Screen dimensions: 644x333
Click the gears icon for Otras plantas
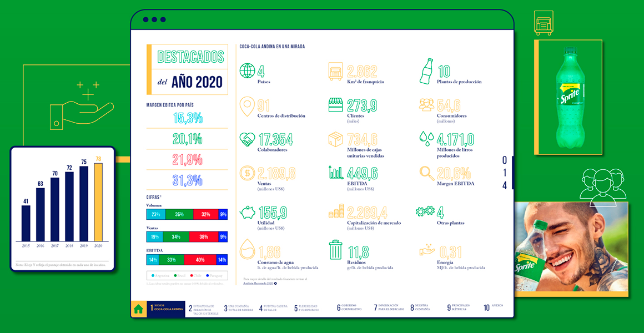tap(425, 211)
